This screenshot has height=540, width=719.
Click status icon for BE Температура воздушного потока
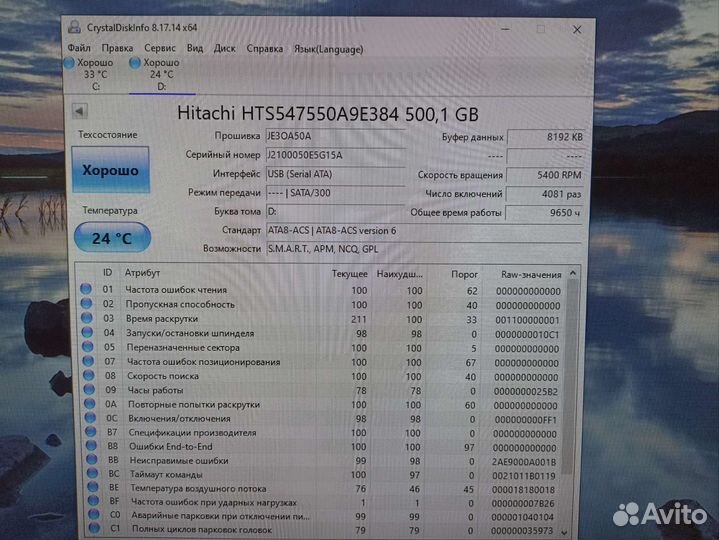point(87,487)
